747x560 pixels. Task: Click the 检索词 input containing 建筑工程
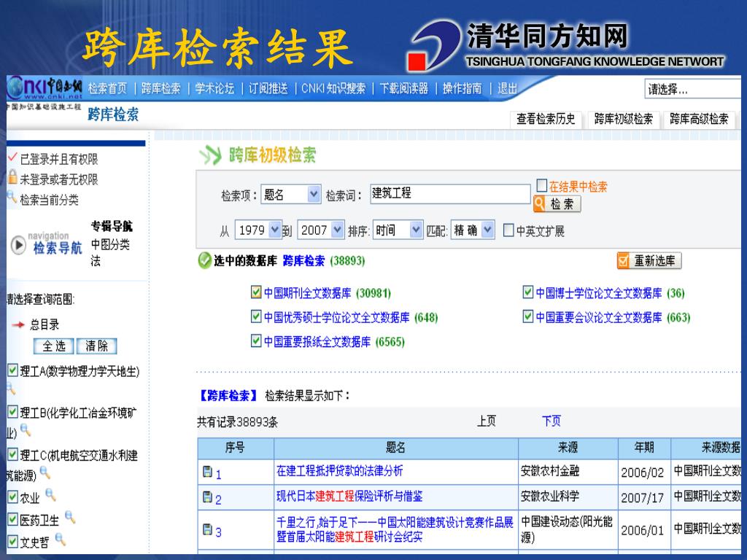point(450,194)
